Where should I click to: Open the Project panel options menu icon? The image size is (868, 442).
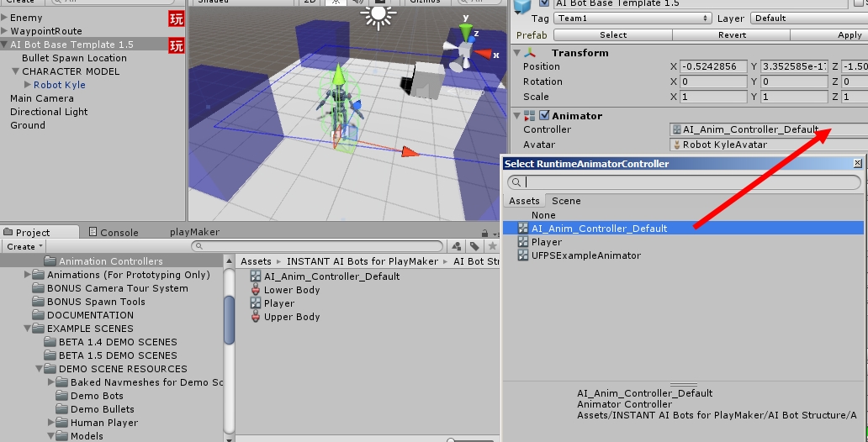tap(496, 234)
